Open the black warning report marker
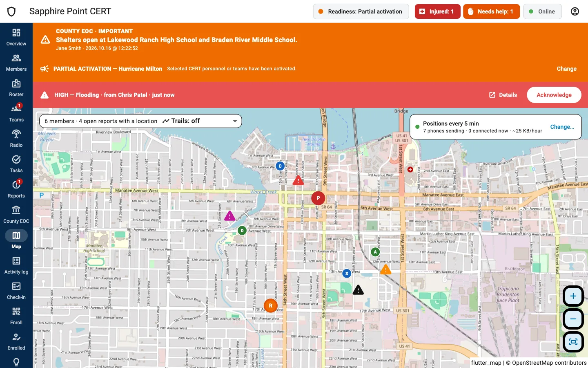Image resolution: width=588 pixels, height=368 pixels. click(x=358, y=290)
